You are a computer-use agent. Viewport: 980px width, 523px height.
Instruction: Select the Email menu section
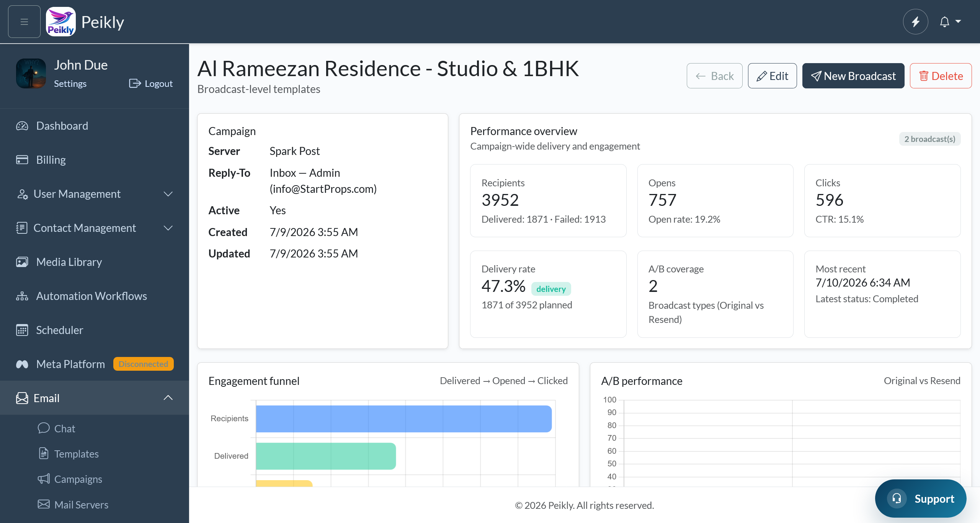pyautogui.click(x=95, y=398)
